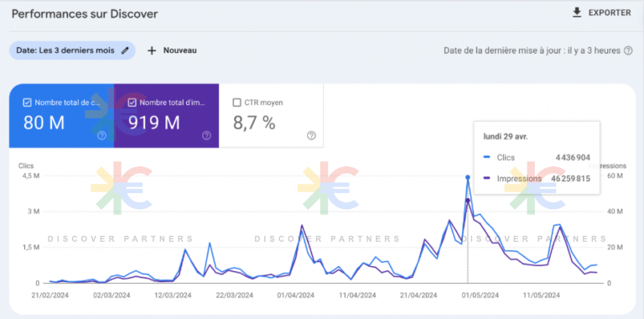Click the 20 M right axis label
Viewport: 644px width, 319px height.
(615, 248)
